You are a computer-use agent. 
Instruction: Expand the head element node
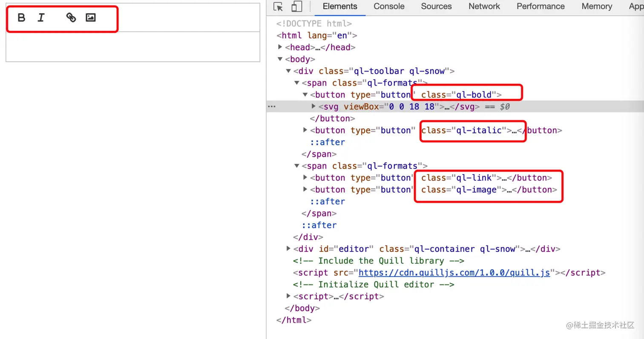pyautogui.click(x=280, y=47)
